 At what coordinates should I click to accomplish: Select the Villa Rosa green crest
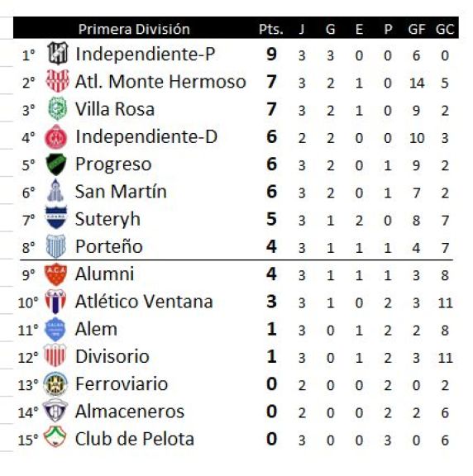pos(57,108)
